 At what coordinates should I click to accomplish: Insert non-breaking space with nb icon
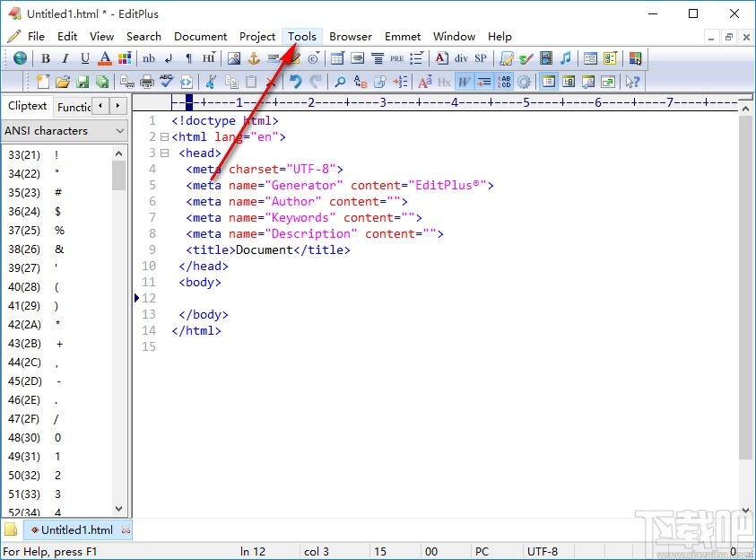149,58
